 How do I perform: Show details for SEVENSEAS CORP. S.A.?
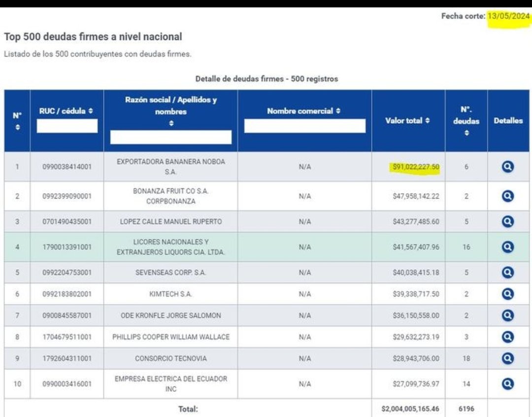point(507,273)
